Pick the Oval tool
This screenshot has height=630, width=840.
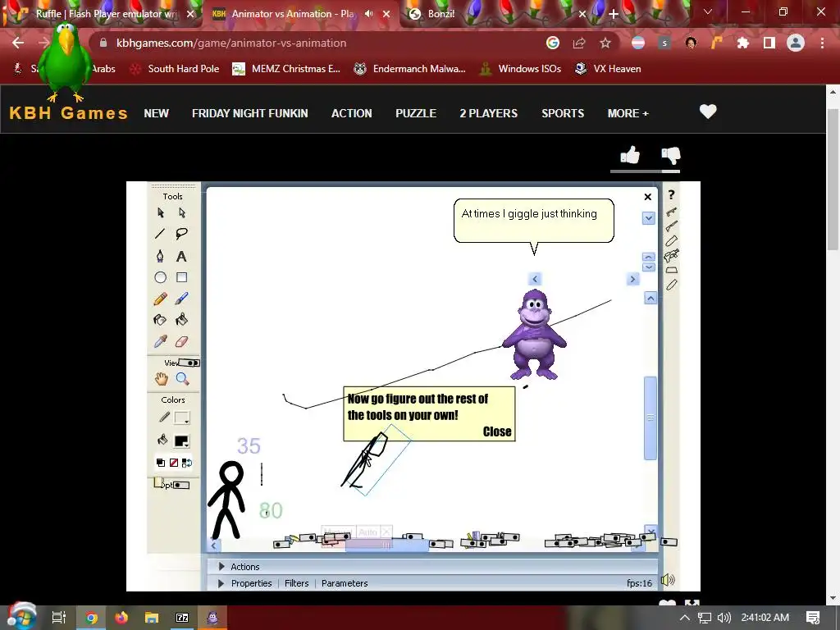160,277
